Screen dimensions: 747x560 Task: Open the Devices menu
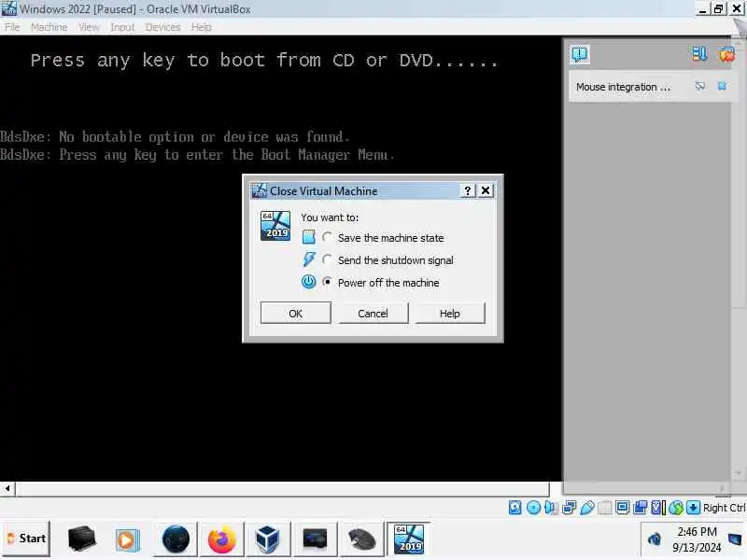tap(162, 27)
